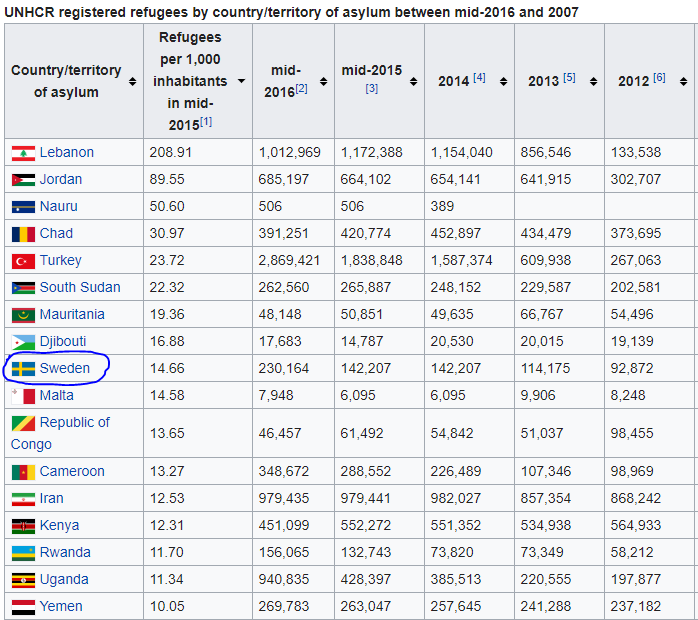Click the South Sudan flag icon
698x620 pixels.
[23, 288]
